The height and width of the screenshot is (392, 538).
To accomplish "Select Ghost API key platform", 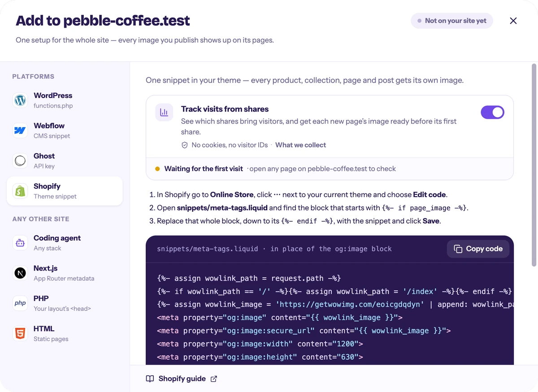I will [x=65, y=161].
